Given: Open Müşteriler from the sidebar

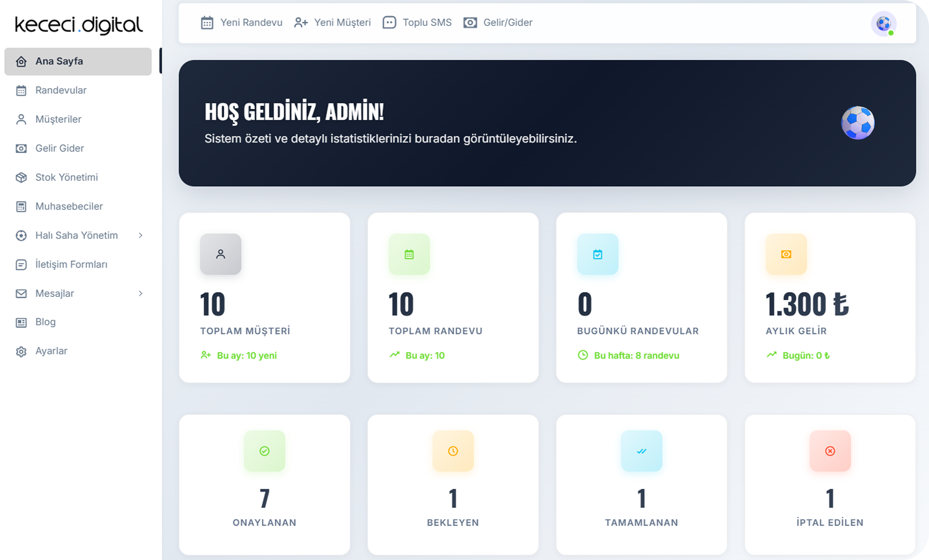Looking at the screenshot, I should click(78, 119).
